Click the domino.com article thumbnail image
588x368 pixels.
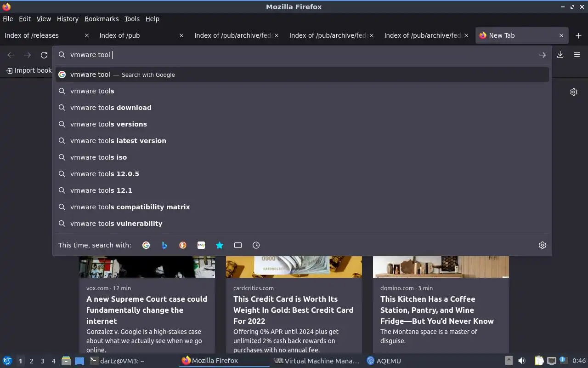click(441, 267)
